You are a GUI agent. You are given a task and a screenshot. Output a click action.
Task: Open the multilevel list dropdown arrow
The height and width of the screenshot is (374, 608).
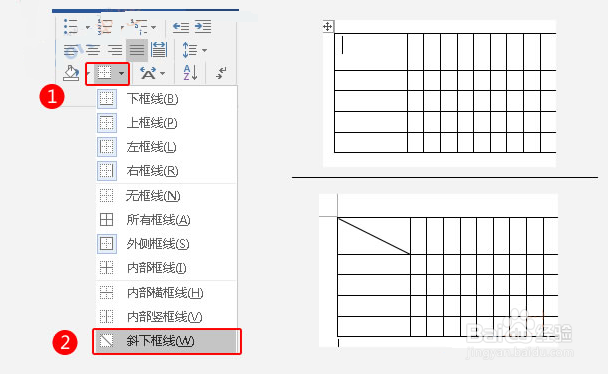pos(154,27)
